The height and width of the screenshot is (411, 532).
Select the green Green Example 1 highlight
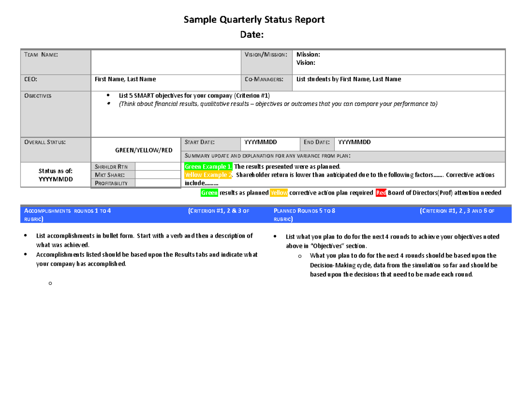pyautogui.click(x=208, y=166)
